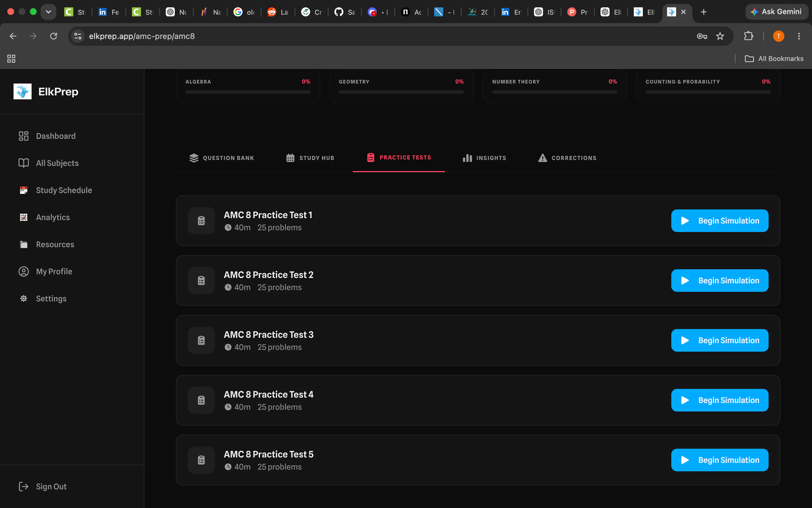Open the Insights tab
The image size is (812, 508).
coord(484,158)
